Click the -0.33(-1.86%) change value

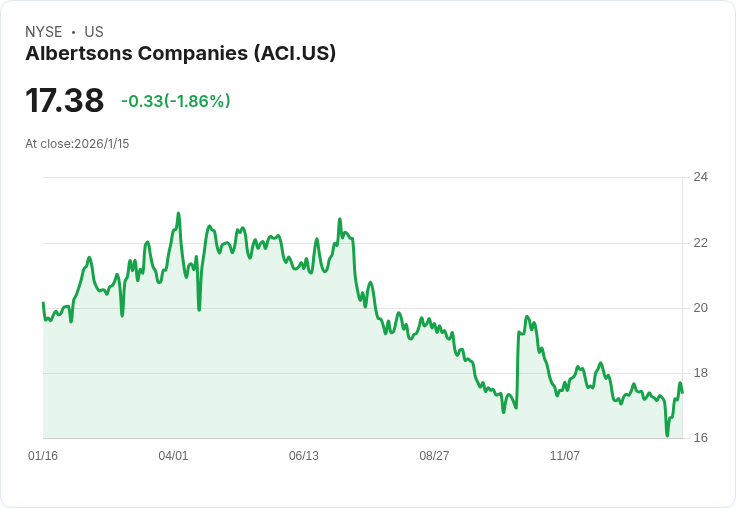[176, 101]
